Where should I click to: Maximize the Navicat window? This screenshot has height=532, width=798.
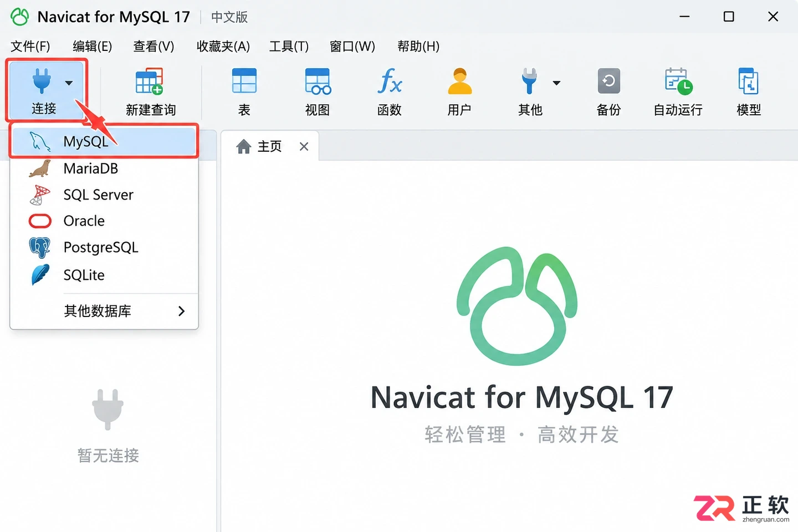[x=729, y=17]
